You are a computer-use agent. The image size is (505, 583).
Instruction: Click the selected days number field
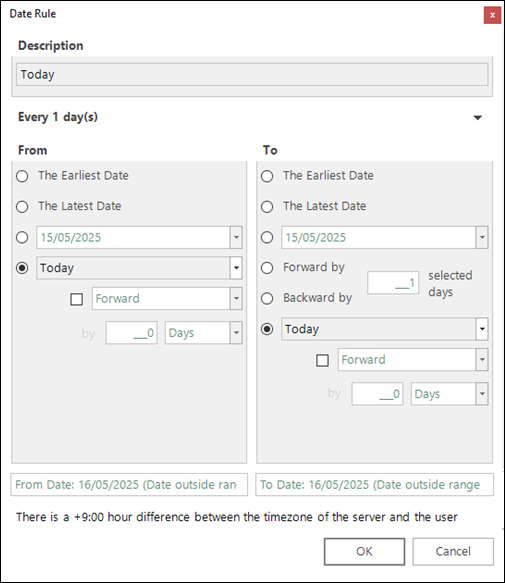pyautogui.click(x=393, y=283)
